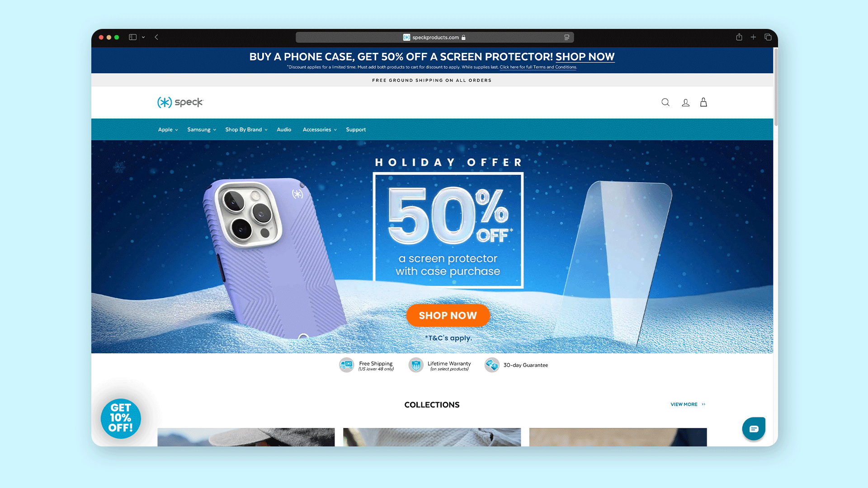Open Reader view icon in address bar

point(566,38)
